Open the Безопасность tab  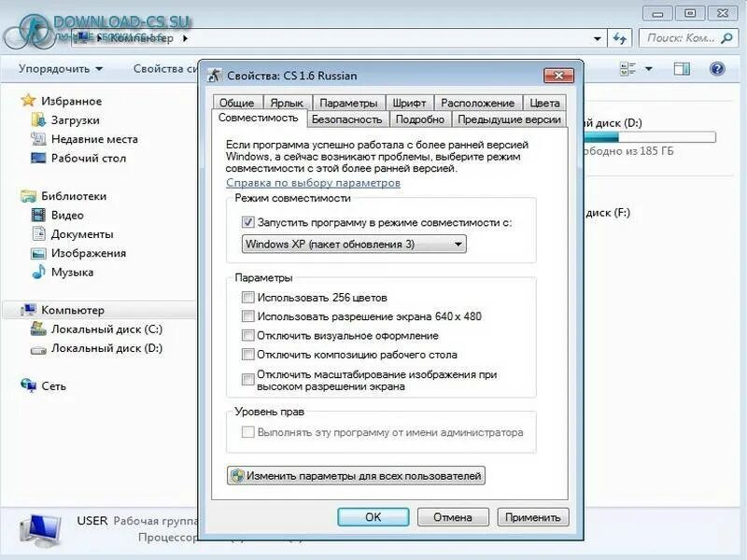click(x=346, y=119)
